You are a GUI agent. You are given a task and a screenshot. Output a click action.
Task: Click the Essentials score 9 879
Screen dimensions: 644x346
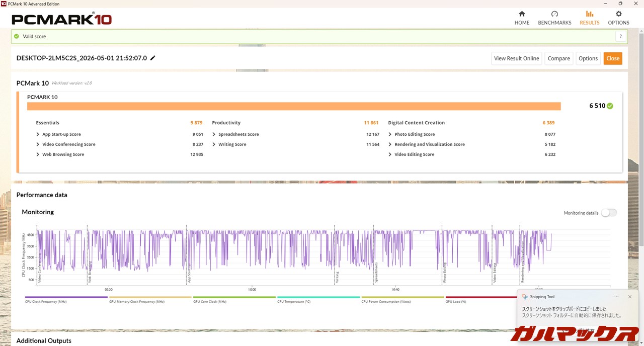[196, 123]
